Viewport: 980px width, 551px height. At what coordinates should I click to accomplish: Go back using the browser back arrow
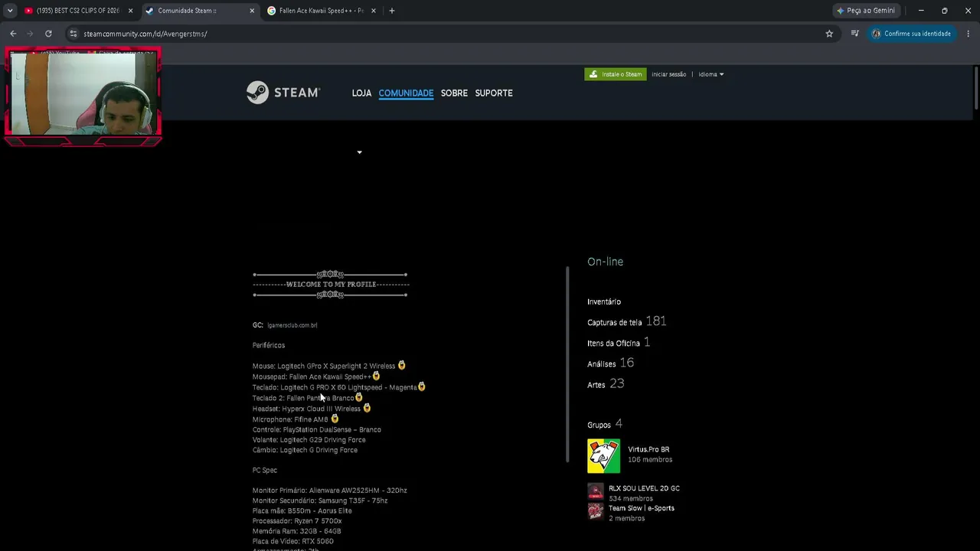tap(13, 34)
